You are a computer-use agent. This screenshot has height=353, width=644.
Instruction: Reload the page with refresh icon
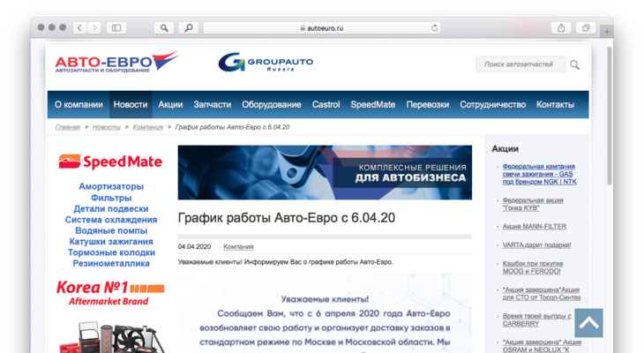click(435, 27)
